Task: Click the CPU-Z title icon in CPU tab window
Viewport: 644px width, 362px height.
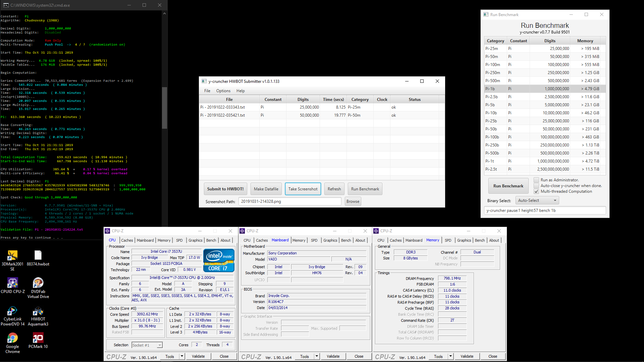Action: pyautogui.click(x=107, y=231)
